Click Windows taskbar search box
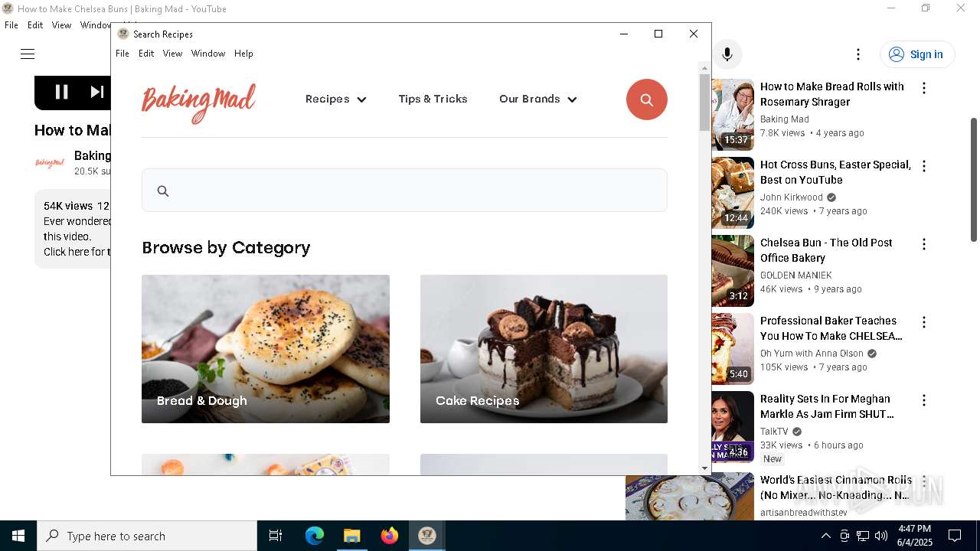Viewport: 980px width, 551px height. click(x=147, y=536)
